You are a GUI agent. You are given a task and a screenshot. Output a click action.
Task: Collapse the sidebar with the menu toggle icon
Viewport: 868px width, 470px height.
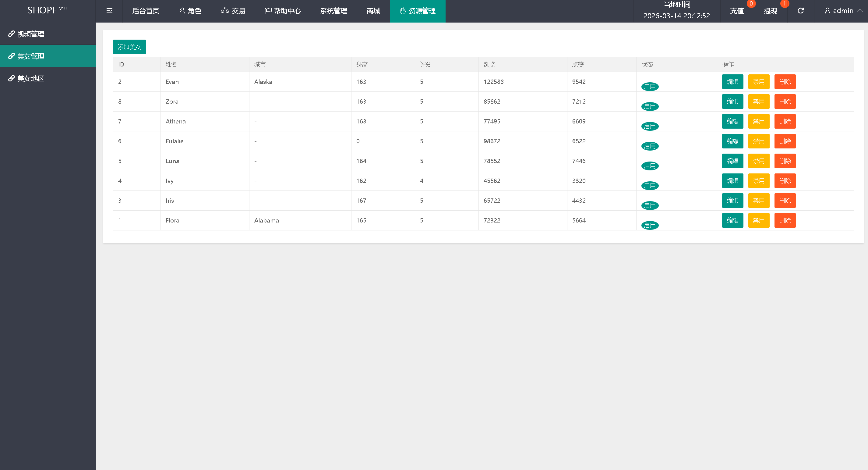pos(109,11)
